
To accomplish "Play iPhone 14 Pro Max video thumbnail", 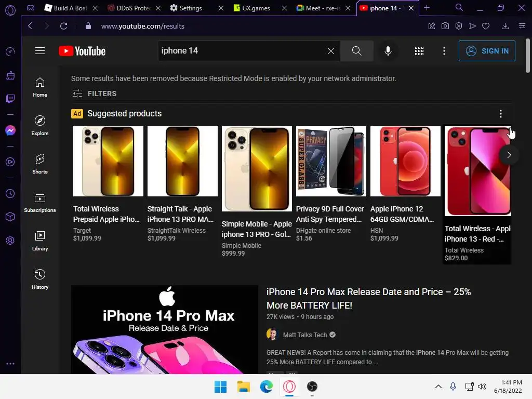I will coord(165,329).
